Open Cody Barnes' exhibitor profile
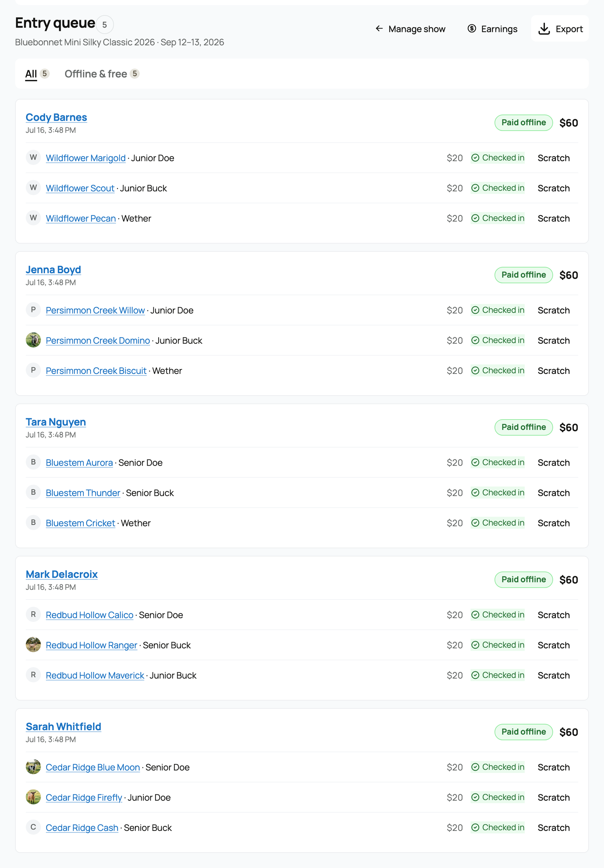The image size is (604, 868). (56, 117)
